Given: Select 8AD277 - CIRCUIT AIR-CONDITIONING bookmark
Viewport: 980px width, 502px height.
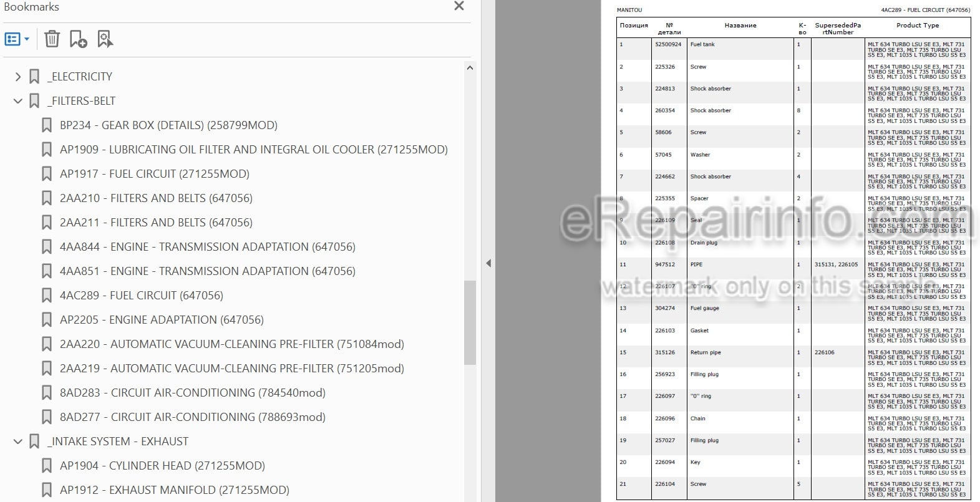Looking at the screenshot, I should point(193,417).
